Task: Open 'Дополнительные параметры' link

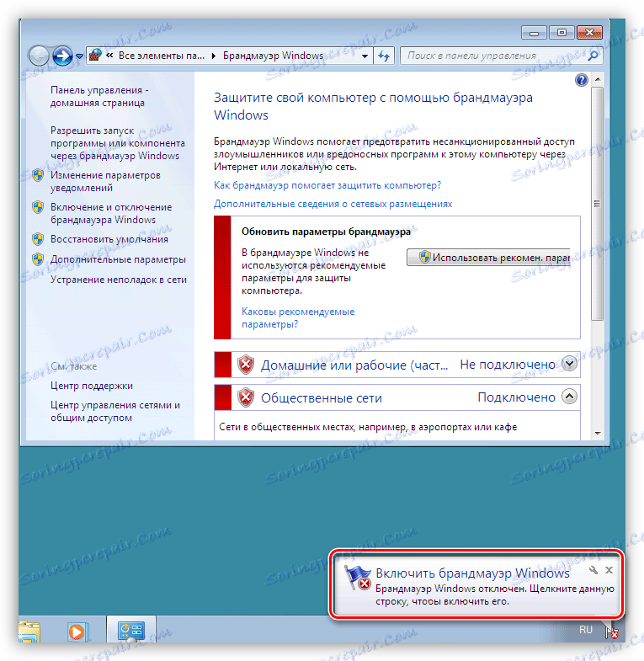Action: pyautogui.click(x=118, y=259)
